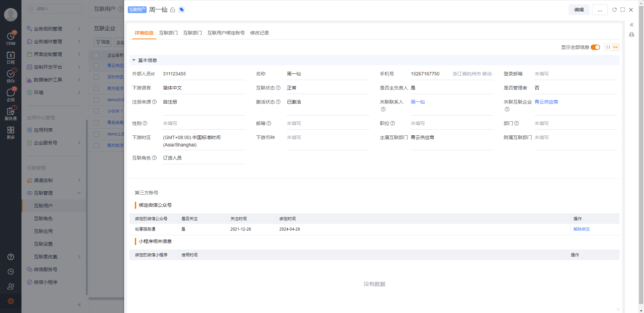Open the help question-mark icon in the dark sidebar
The width and height of the screenshot is (644, 313).
coord(11,257)
